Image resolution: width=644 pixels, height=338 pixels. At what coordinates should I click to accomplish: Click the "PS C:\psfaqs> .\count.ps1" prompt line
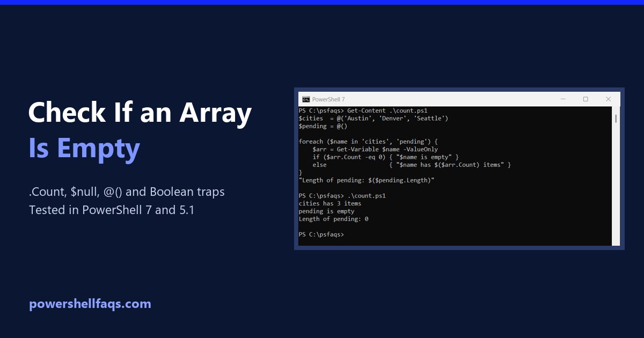tap(342, 196)
